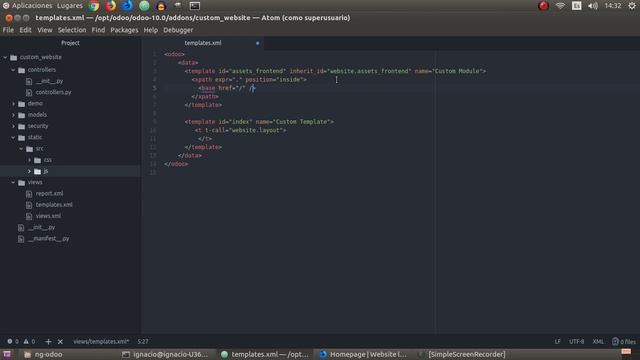Open the green Atom launcher icon
This screenshot has height=360, width=640.
[144, 6]
